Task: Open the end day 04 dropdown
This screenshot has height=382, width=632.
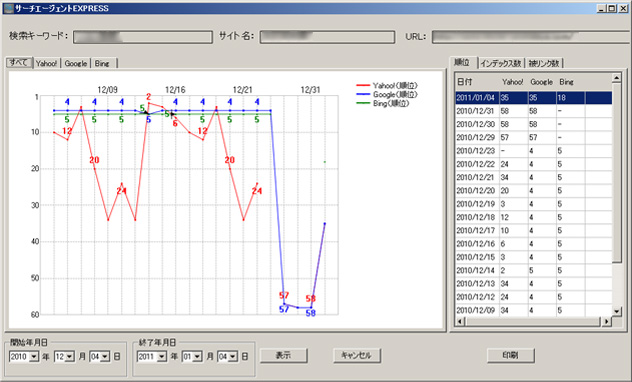Action: [233, 357]
